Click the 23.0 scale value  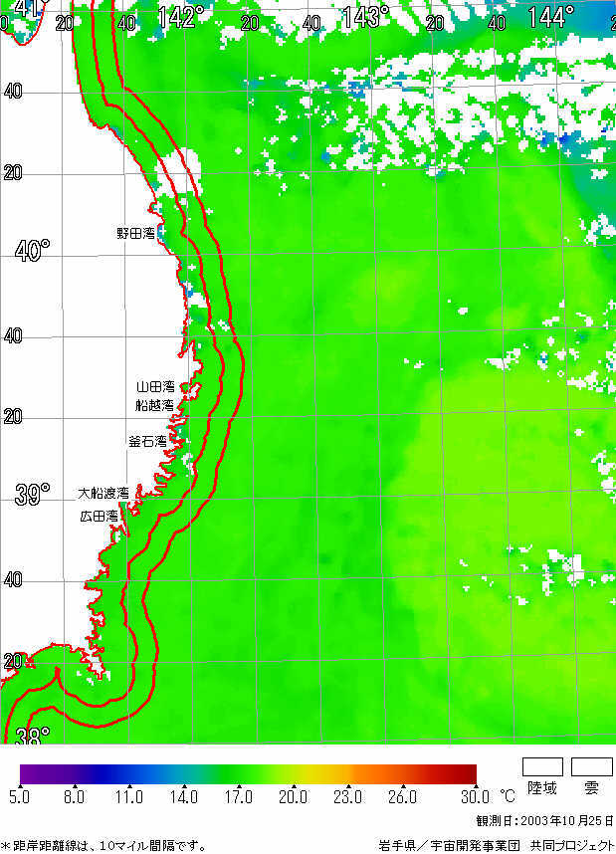(347, 797)
